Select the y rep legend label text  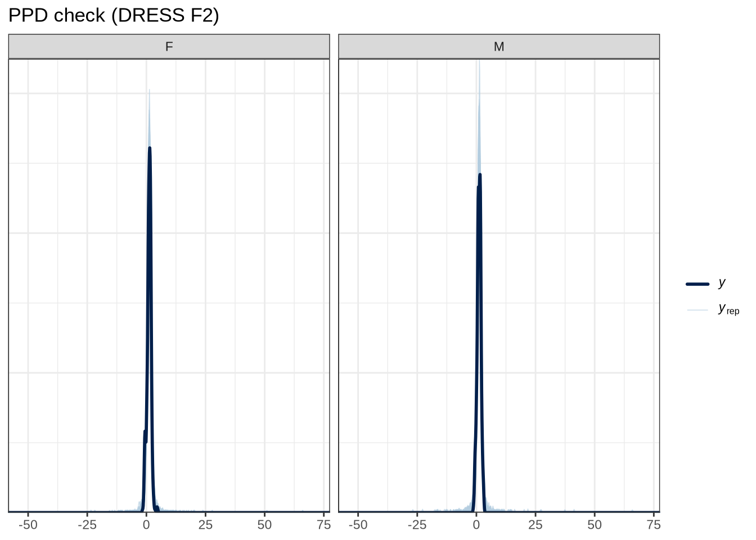(728, 309)
